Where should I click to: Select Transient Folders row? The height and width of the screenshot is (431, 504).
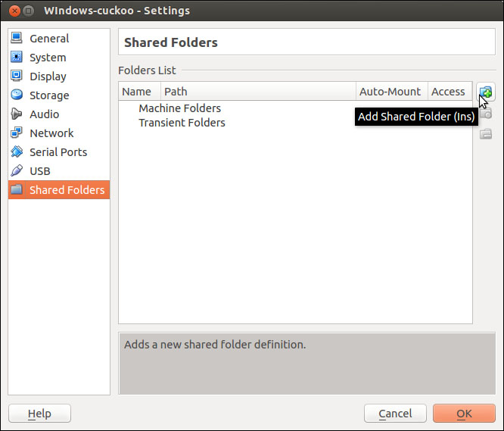click(x=295, y=123)
